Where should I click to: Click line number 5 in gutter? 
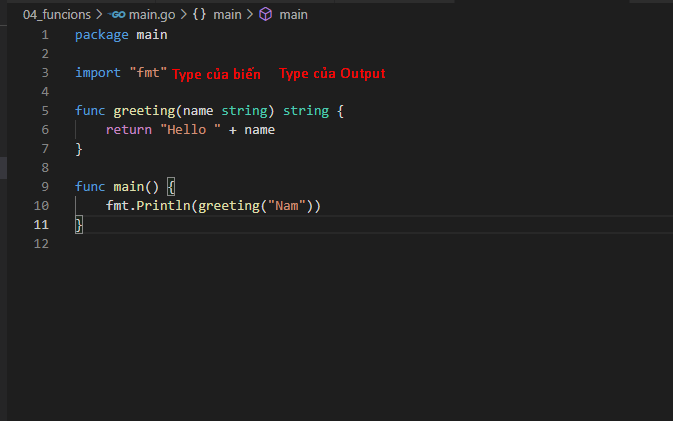[x=45, y=111]
